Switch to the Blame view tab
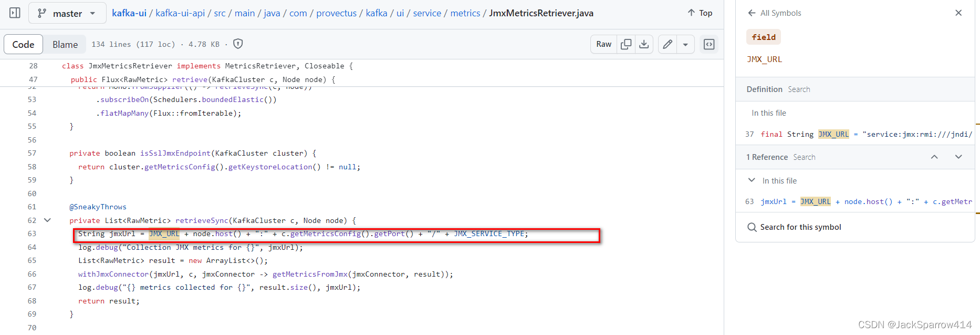The height and width of the screenshot is (335, 980). [x=65, y=45]
